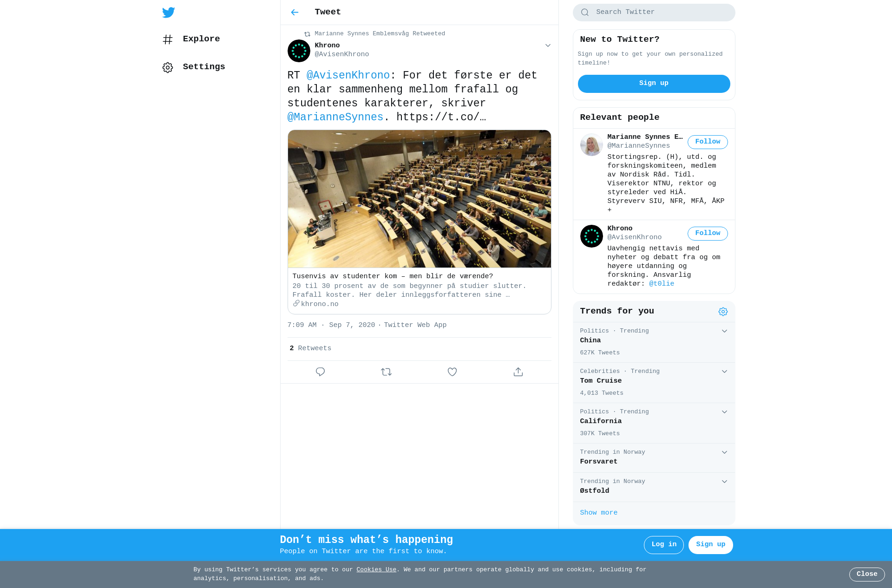Click the Search Twitter field
The image size is (892, 588).
[x=654, y=13]
